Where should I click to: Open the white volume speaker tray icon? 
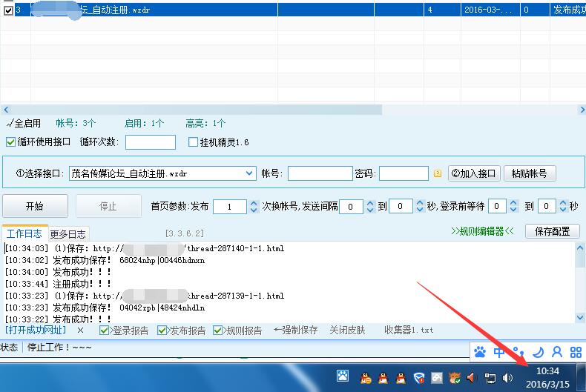[x=507, y=378]
